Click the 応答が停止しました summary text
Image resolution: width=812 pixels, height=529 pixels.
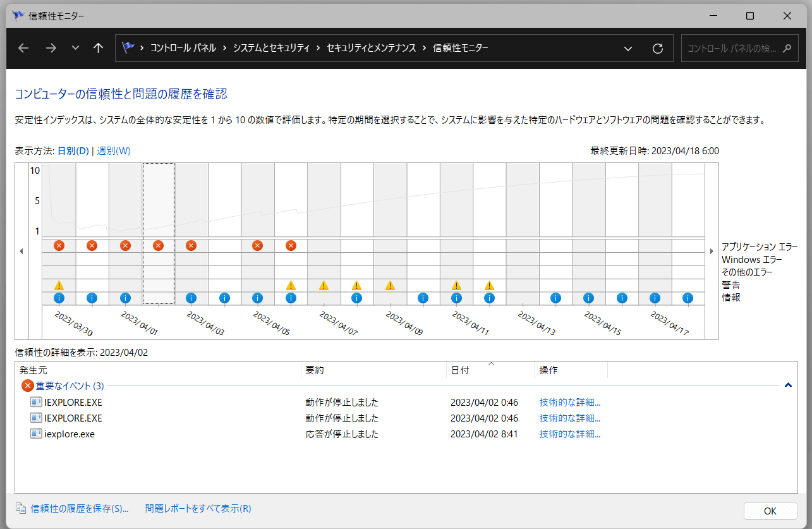(342, 434)
